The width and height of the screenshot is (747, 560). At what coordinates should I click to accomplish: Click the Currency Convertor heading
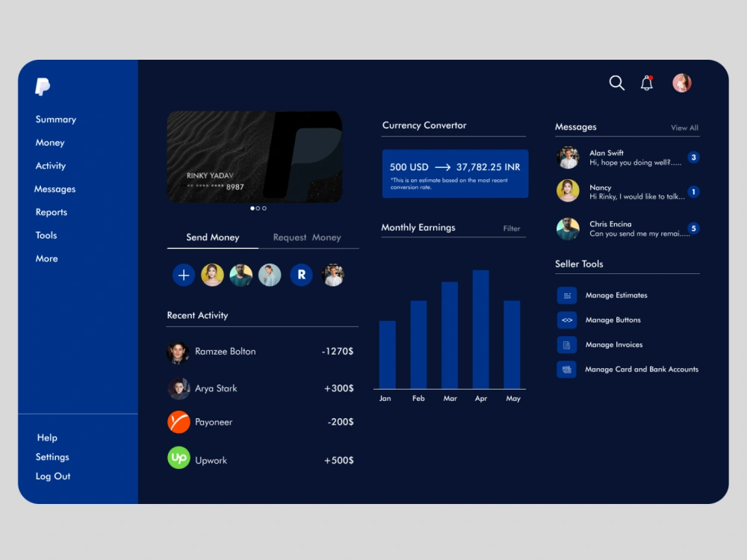(x=424, y=125)
